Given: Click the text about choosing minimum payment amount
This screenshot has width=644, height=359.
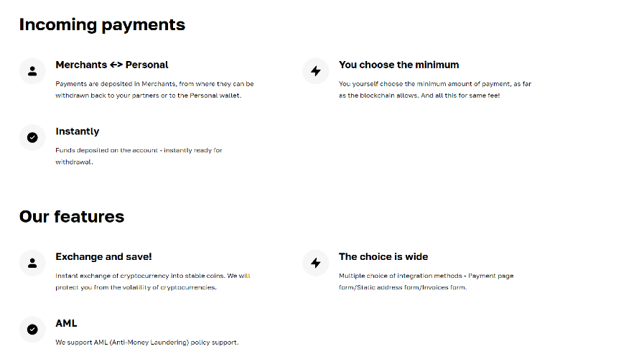Looking at the screenshot, I should [x=435, y=90].
